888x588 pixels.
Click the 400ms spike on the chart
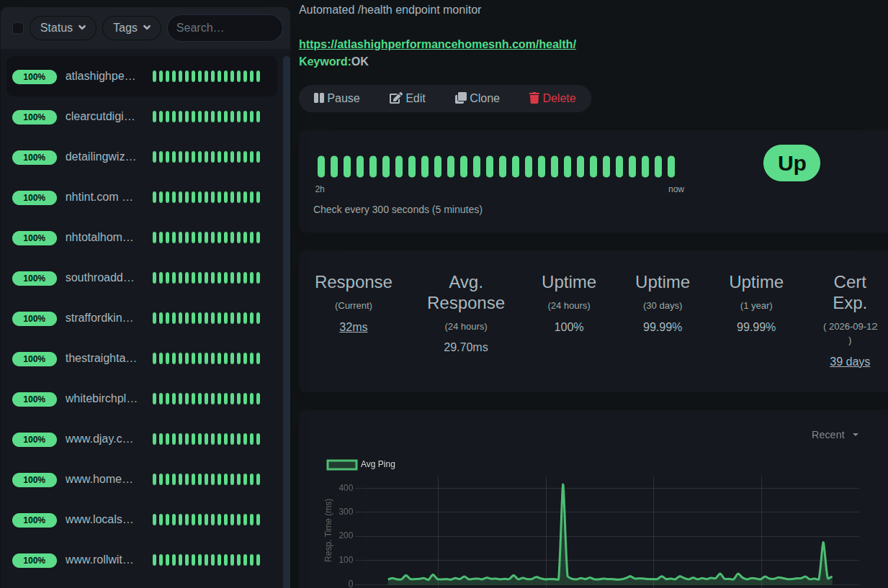point(563,486)
